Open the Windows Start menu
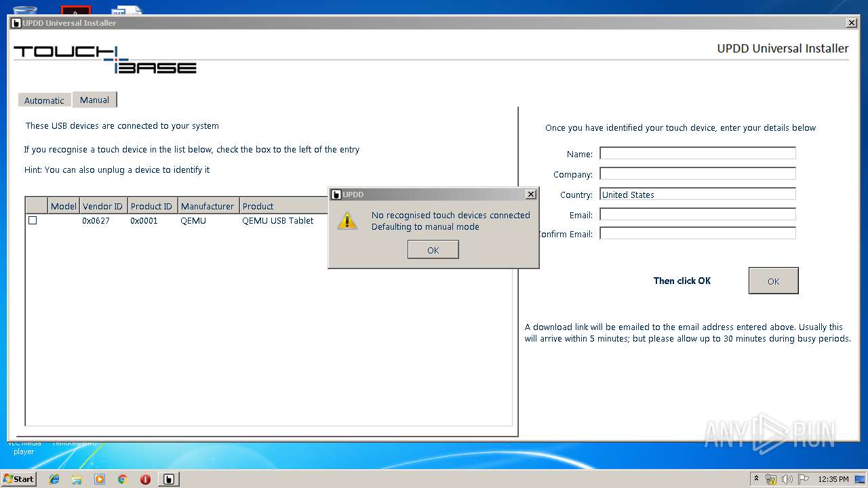 19,479
